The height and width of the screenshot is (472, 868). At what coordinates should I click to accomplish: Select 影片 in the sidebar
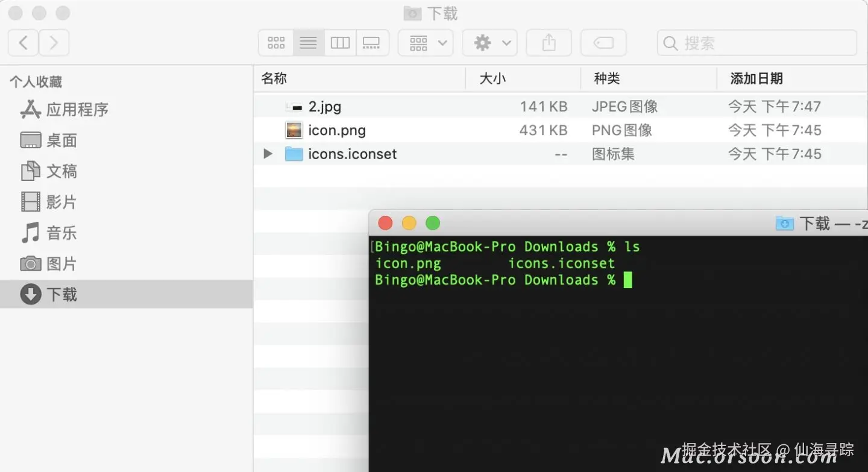click(48, 202)
